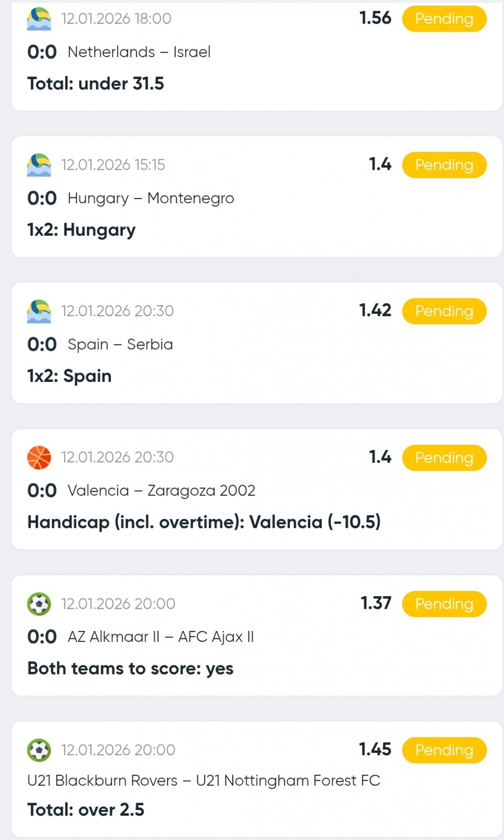Tap Pending badge on Valencia – Zaragoza bet
The height and width of the screenshot is (840, 504).
(444, 458)
